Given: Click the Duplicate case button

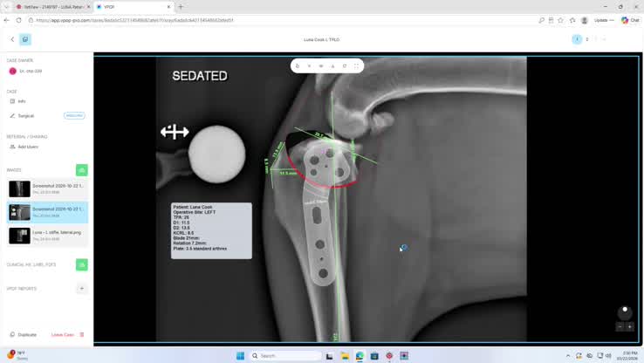Looking at the screenshot, I should tap(24, 335).
